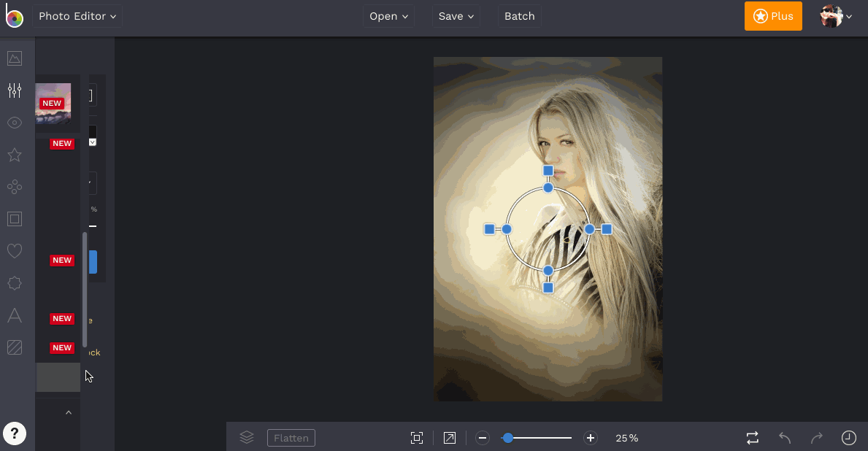The width and height of the screenshot is (868, 451).
Task: Click the right square handle on the radial selector
Action: pos(607,229)
